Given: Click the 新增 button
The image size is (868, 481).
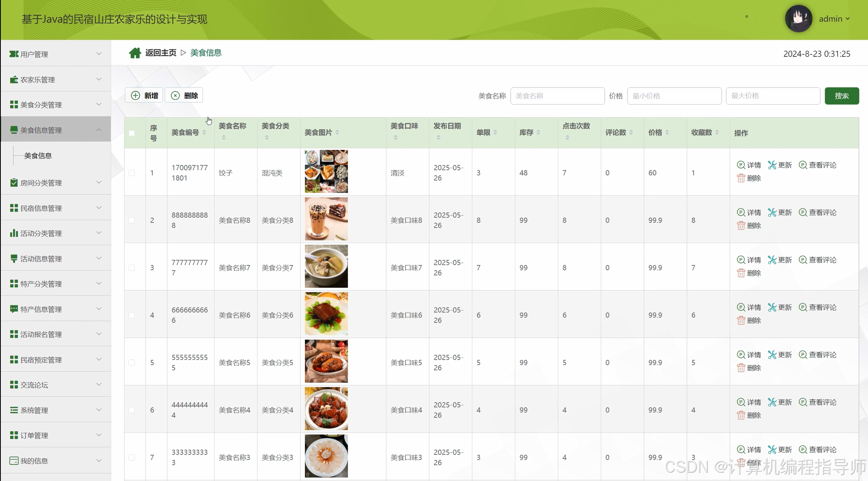Looking at the screenshot, I should (144, 95).
